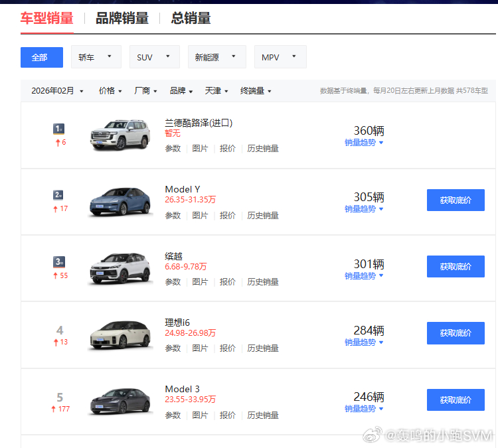The height and width of the screenshot is (448, 498).
Task: View 图片 for 缤越
Action: [200, 282]
